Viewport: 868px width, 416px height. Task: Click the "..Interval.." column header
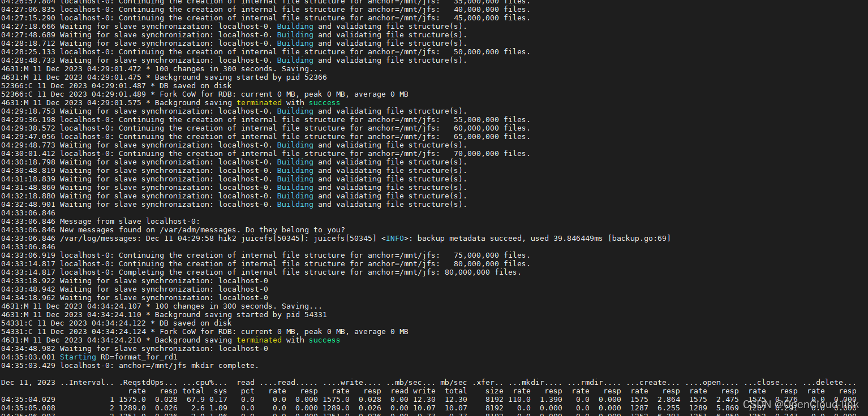coord(87,383)
